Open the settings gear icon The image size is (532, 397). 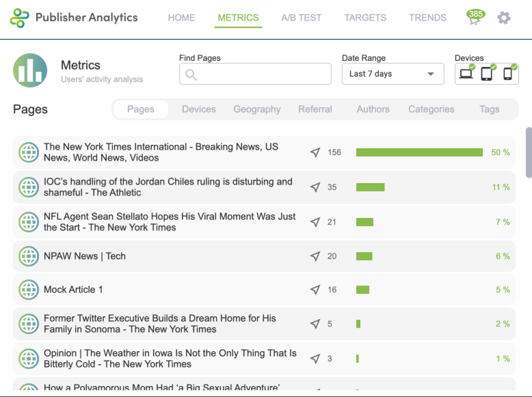[504, 18]
